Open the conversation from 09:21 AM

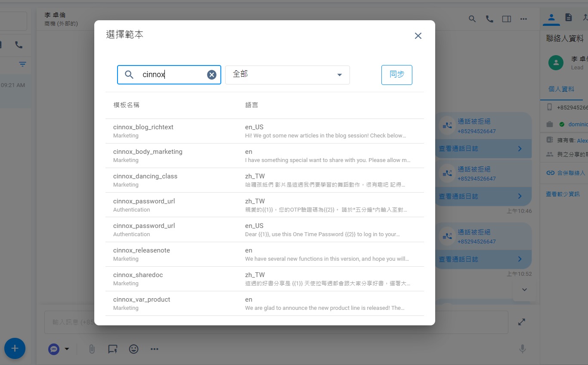coord(15,91)
